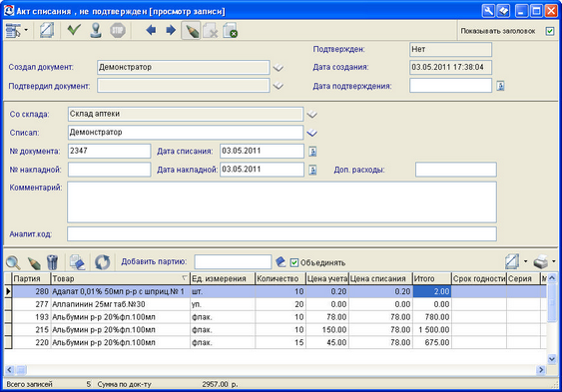562x392 pixels.
Task: Click the new document notepad icon
Action: click(x=47, y=31)
